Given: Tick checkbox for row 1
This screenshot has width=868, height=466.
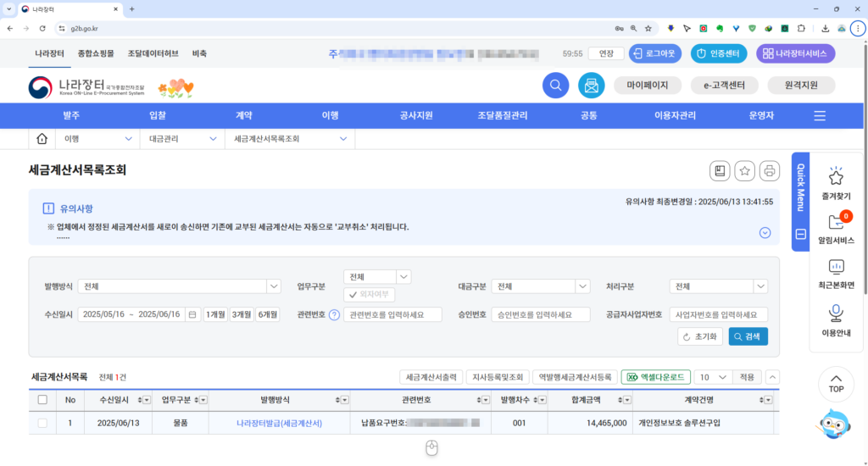Looking at the screenshot, I should pos(42,423).
